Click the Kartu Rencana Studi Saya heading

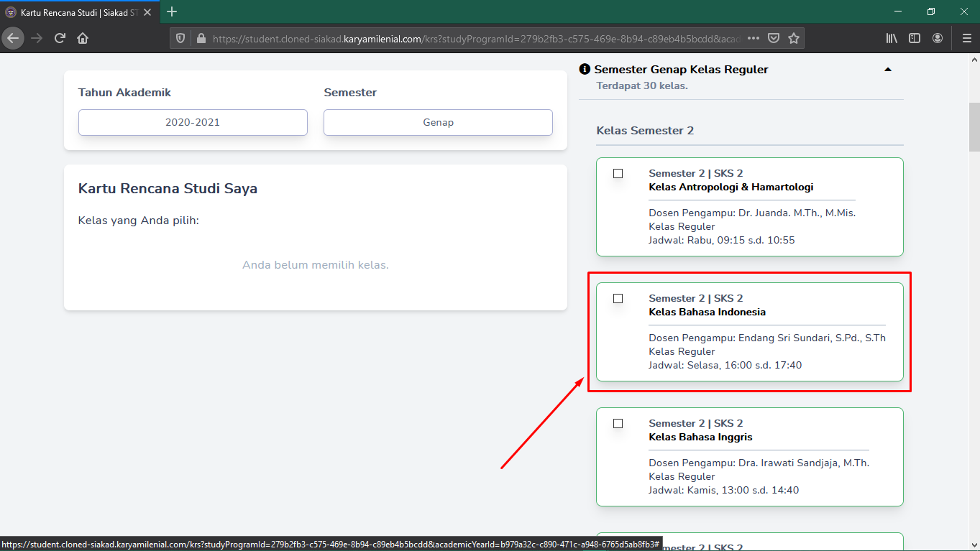(168, 189)
